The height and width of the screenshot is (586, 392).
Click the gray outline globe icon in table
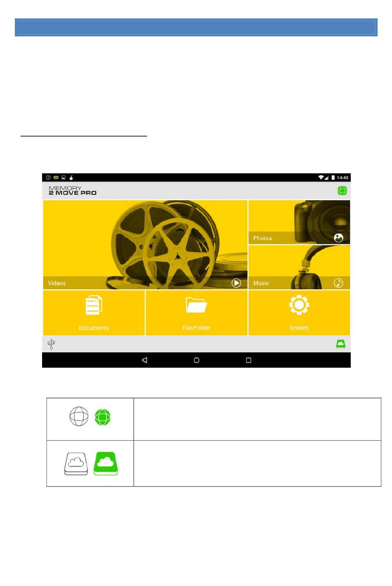coord(79,417)
